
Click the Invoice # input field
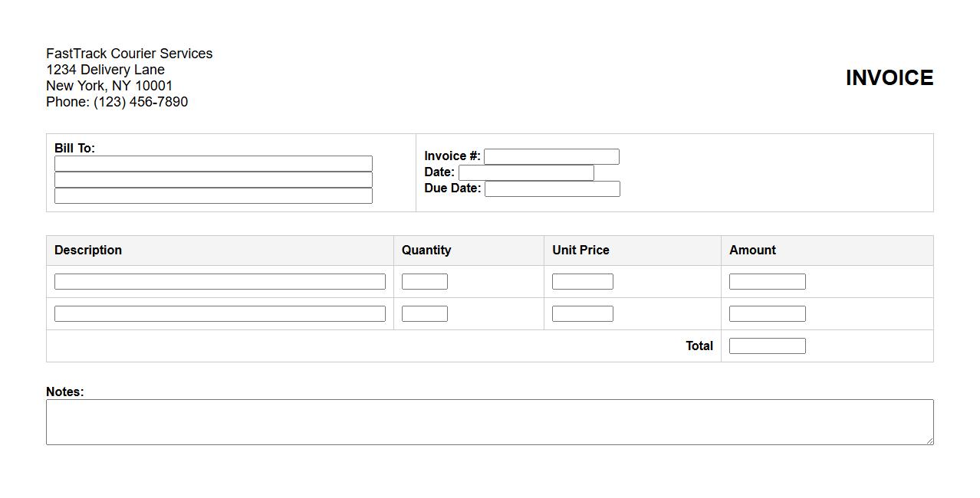click(551, 157)
